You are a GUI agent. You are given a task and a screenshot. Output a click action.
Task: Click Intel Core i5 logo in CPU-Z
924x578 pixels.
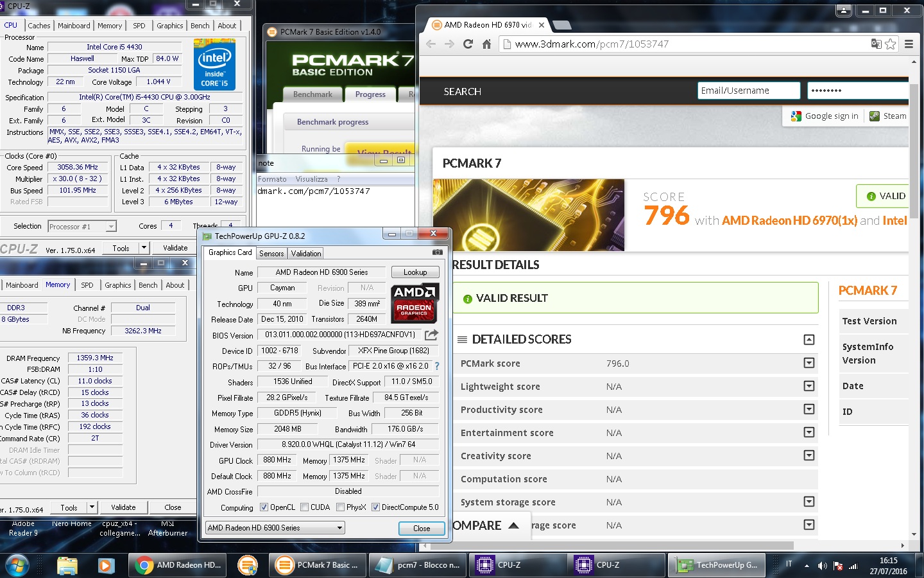pyautogui.click(x=214, y=64)
